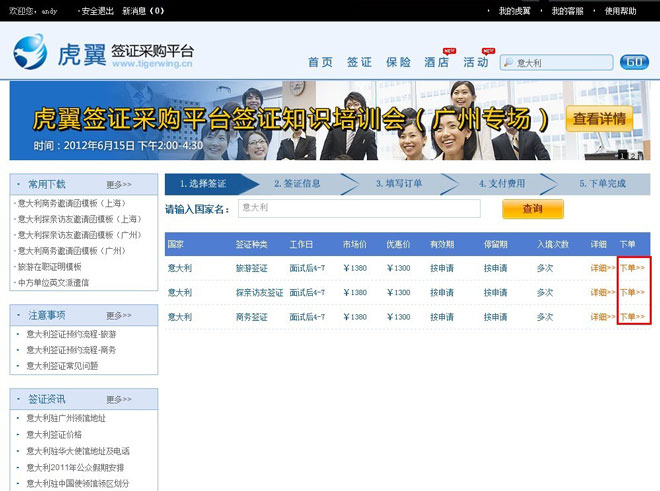Click the Tigerwing globe logo icon
This screenshot has height=491, width=660.
pos(30,52)
